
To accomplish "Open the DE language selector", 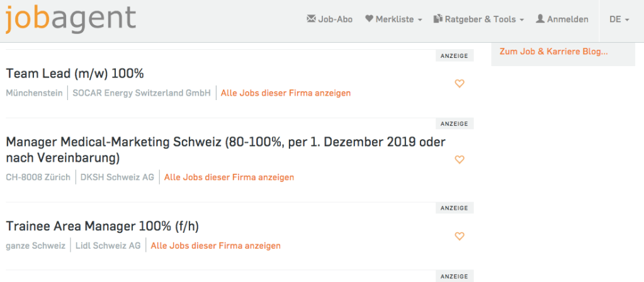I will coord(619,20).
